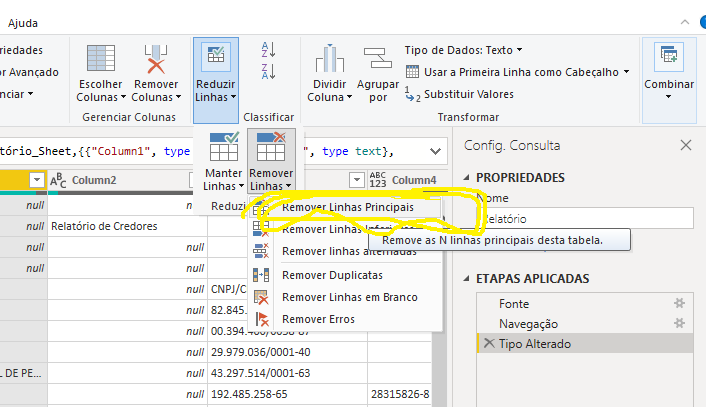Close the Config. Consulta pane

[686, 145]
